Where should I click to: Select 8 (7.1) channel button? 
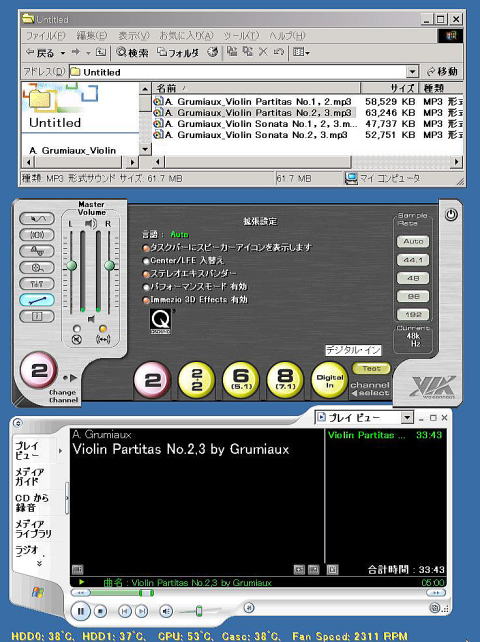[x=285, y=380]
